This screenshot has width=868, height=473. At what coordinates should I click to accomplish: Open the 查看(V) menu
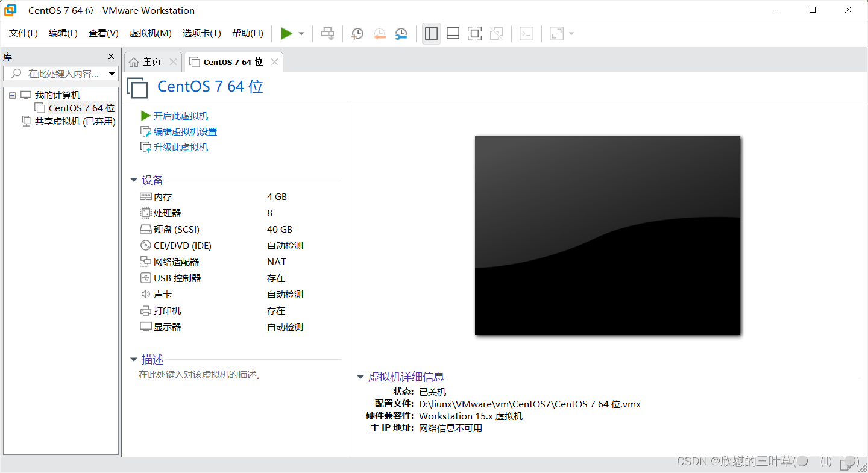104,33
